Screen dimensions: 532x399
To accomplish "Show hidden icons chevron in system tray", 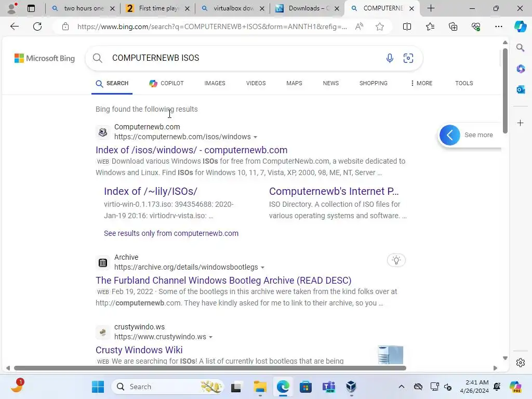I will point(402,387).
